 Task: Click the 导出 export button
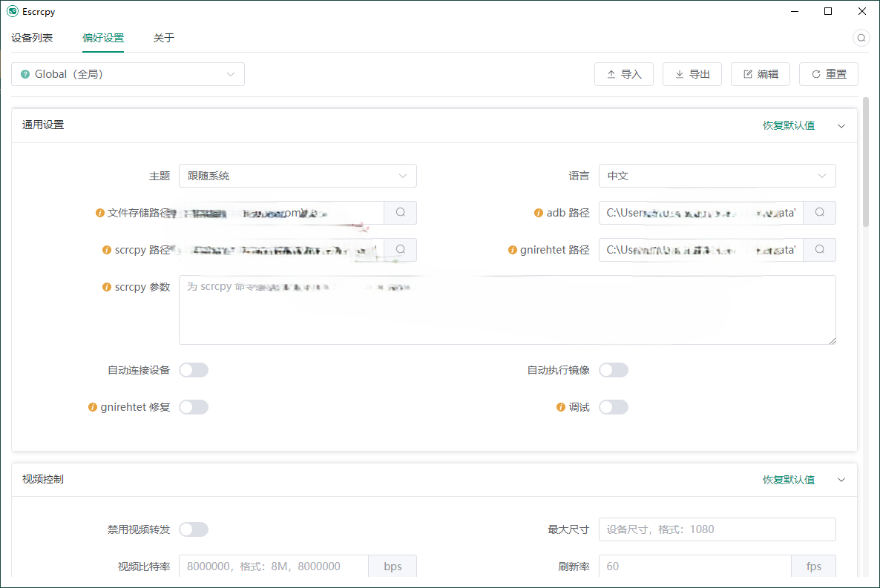(692, 74)
